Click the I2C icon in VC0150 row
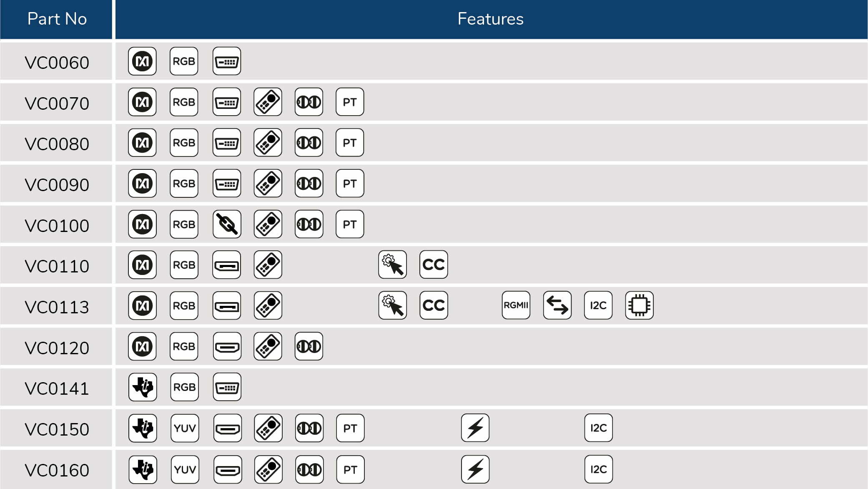Viewport: 868px width, 489px height. pyautogui.click(x=599, y=428)
